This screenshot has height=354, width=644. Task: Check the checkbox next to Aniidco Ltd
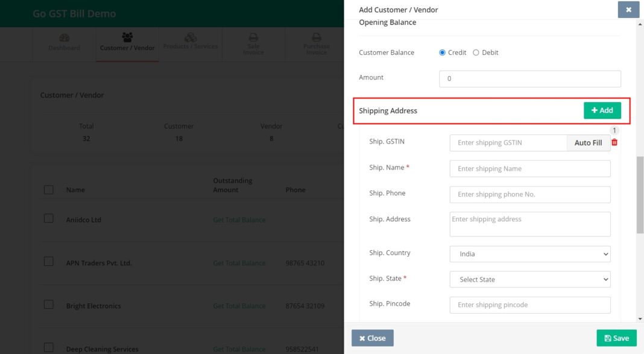coord(49,218)
